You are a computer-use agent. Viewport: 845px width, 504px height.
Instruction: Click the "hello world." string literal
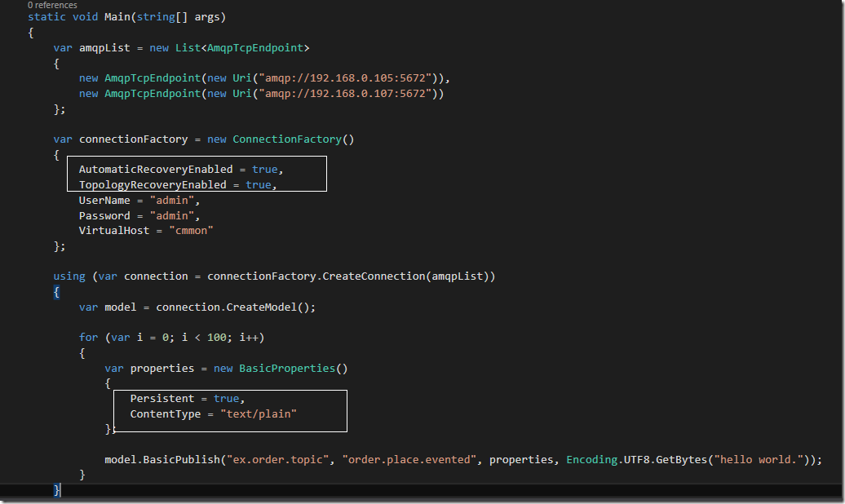pyautogui.click(x=758, y=460)
